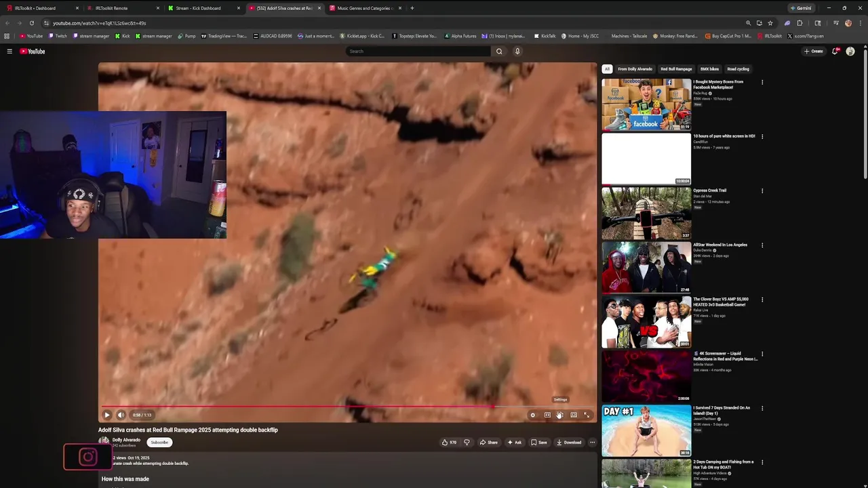Viewport: 868px width, 488px height.
Task: Open more actions menu beside Download
Action: (x=592, y=443)
